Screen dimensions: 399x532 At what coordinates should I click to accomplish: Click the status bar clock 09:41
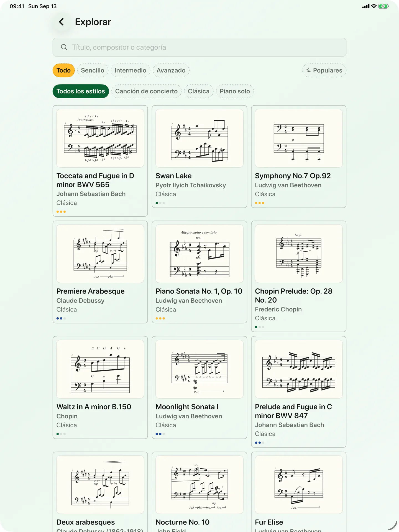[17, 6]
